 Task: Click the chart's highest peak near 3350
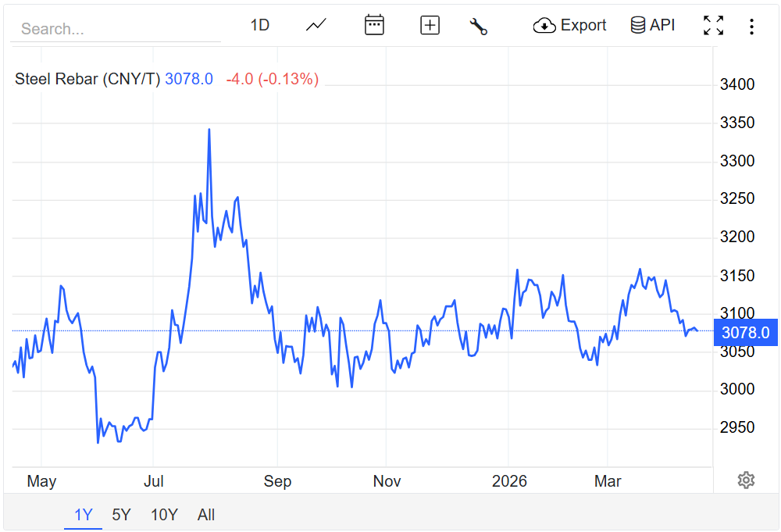click(x=209, y=130)
